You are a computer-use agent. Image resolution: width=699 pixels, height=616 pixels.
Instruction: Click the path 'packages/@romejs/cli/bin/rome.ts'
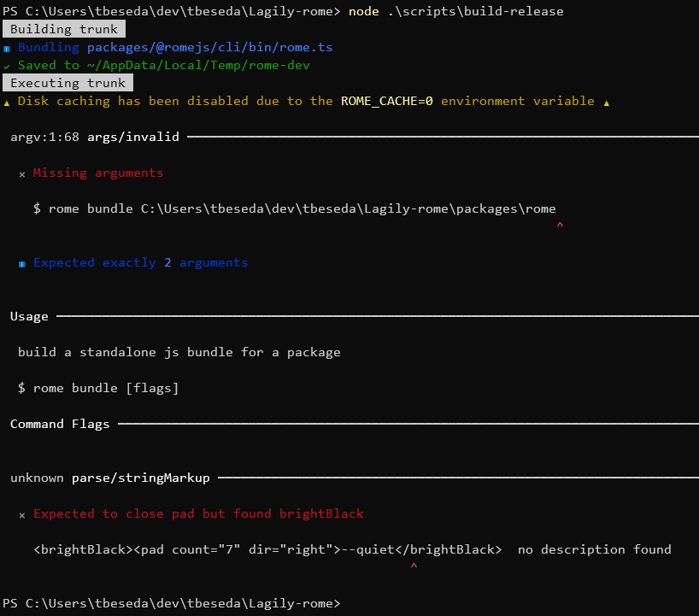tap(209, 47)
